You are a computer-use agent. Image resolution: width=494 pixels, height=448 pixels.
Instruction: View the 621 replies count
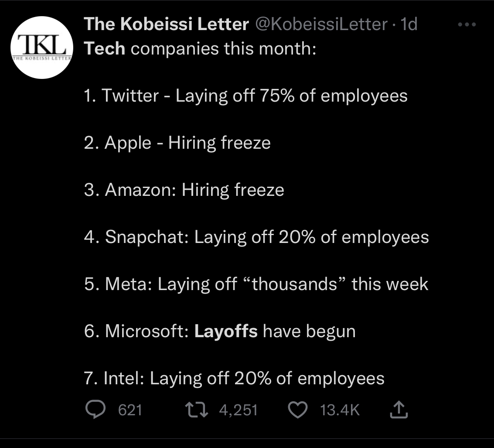[130, 410]
